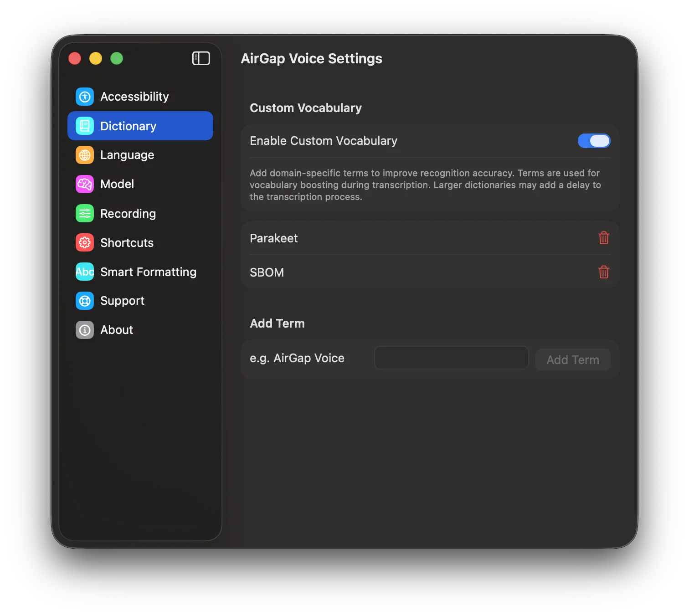The width and height of the screenshot is (689, 616).
Task: Click the green zoom window button
Action: click(x=117, y=58)
